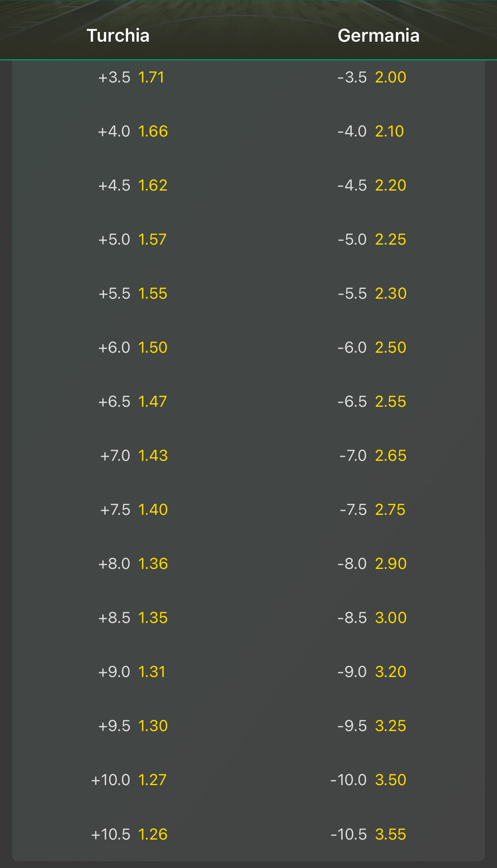
Task: Click the Turchia column header
Action: tap(118, 36)
